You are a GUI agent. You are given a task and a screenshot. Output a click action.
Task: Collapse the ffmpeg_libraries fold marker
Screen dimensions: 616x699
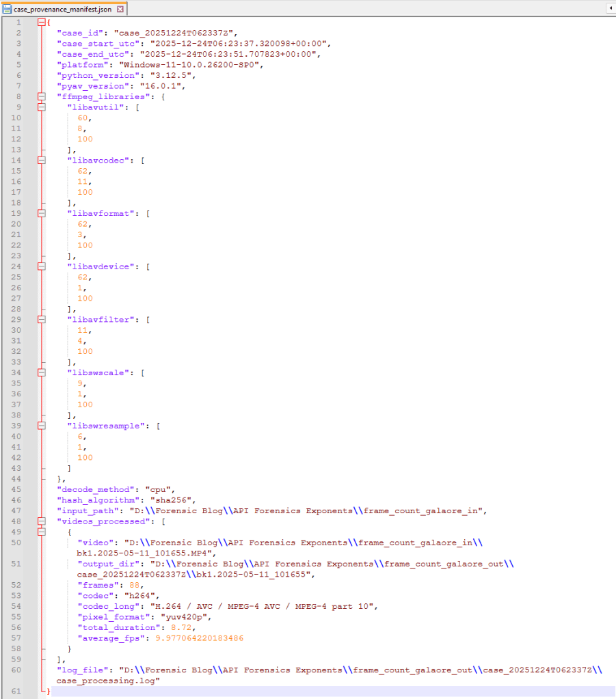42,96
